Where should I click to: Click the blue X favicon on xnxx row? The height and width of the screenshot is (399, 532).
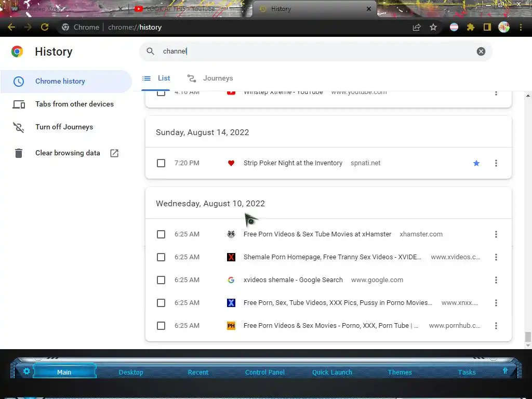[231, 303]
